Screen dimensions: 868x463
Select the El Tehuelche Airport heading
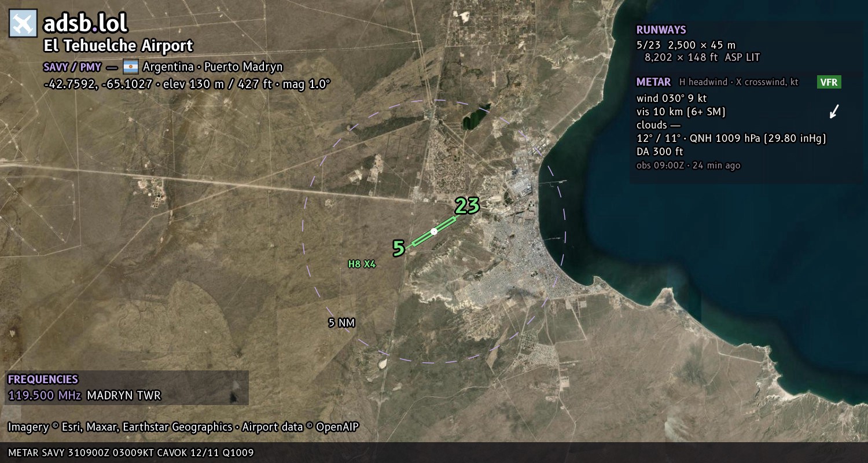(118, 46)
